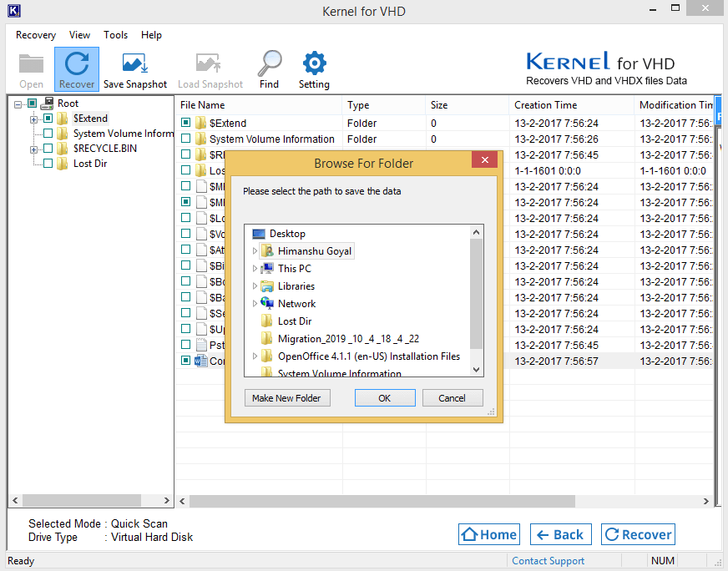728x571 pixels.
Task: Expand the Himanshu Goyal folder node
Action: [255, 251]
